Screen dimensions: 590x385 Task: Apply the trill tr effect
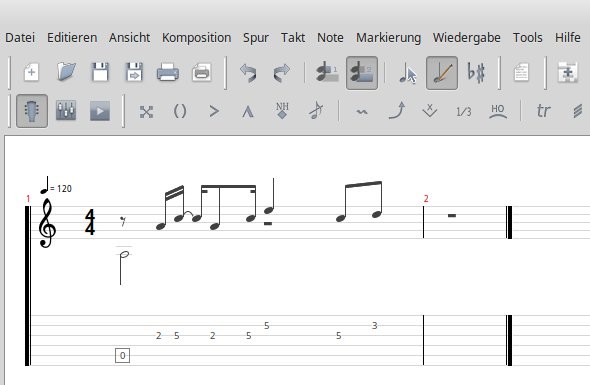pyautogui.click(x=543, y=111)
